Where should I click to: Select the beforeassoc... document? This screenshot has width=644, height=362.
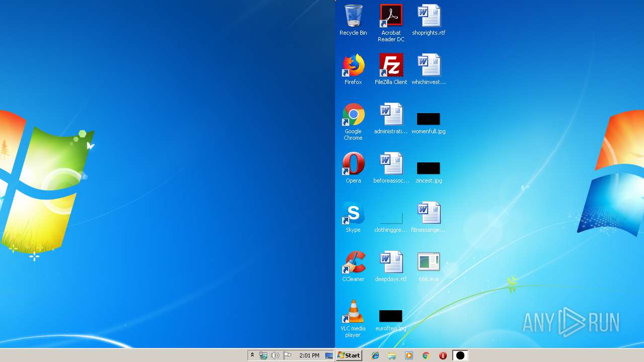coord(391,168)
